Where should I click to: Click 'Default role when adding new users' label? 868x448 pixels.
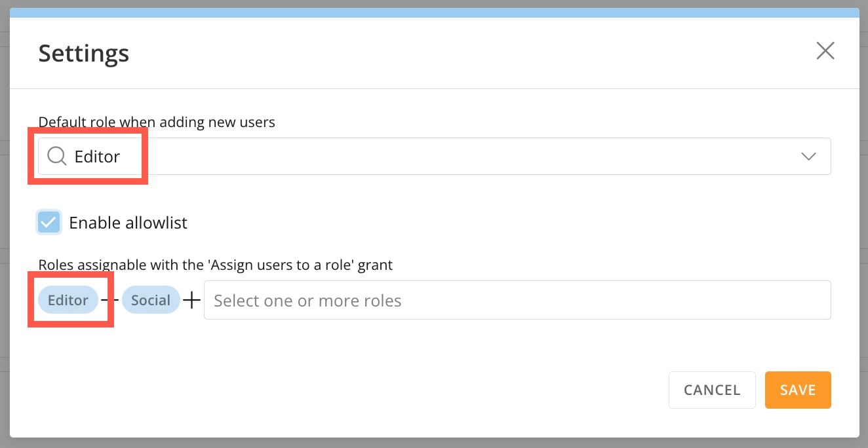pyautogui.click(x=157, y=122)
